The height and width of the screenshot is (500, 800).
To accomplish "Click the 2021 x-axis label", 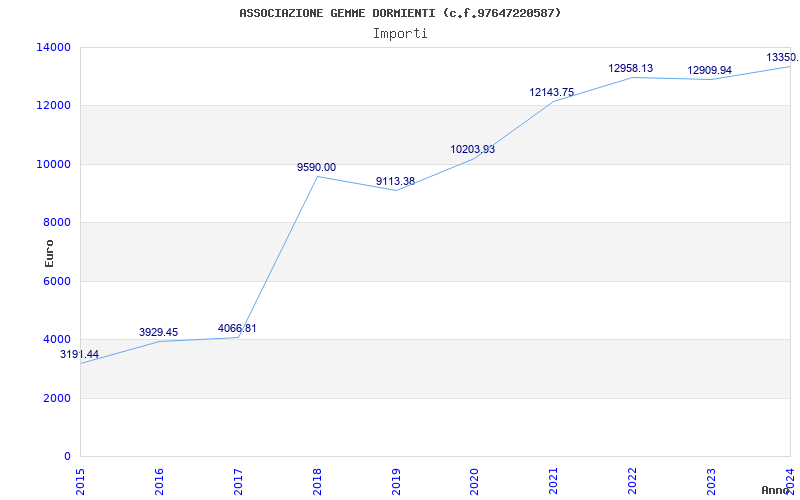I will point(554,482).
